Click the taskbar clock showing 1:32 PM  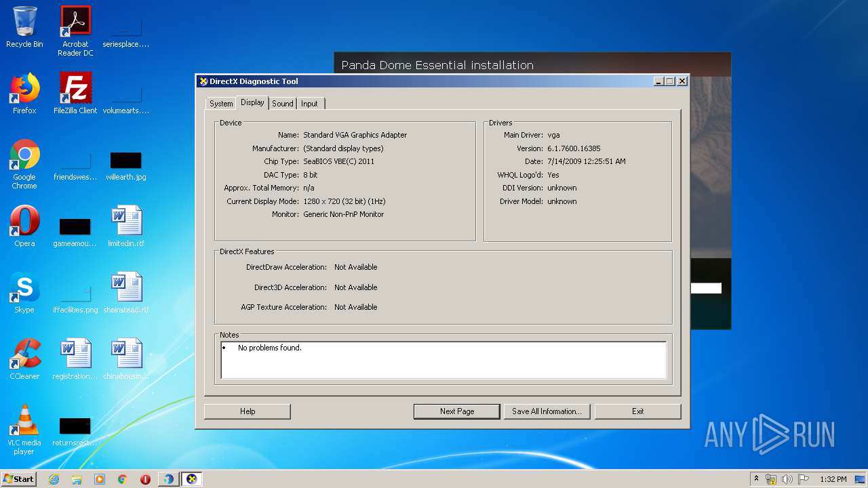click(x=833, y=479)
